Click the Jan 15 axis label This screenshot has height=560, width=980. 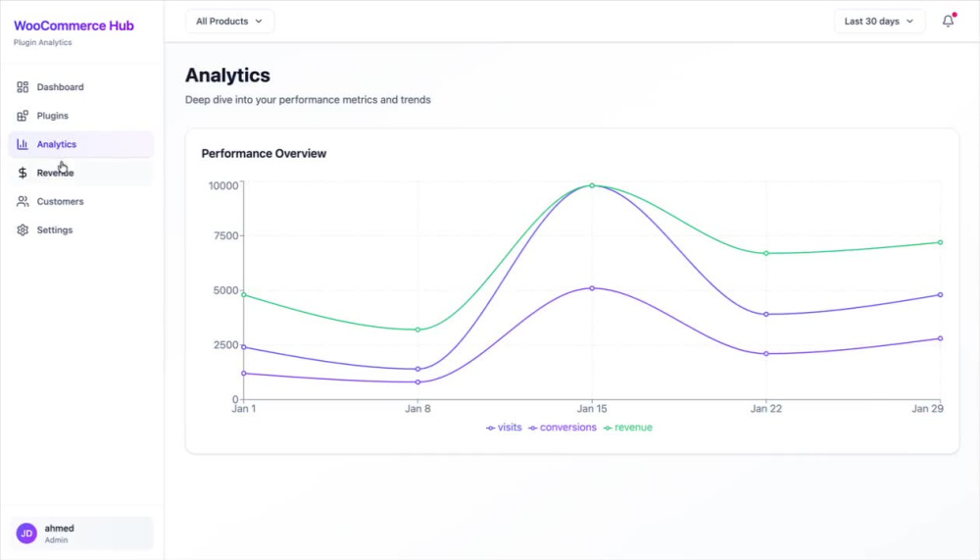pos(592,409)
